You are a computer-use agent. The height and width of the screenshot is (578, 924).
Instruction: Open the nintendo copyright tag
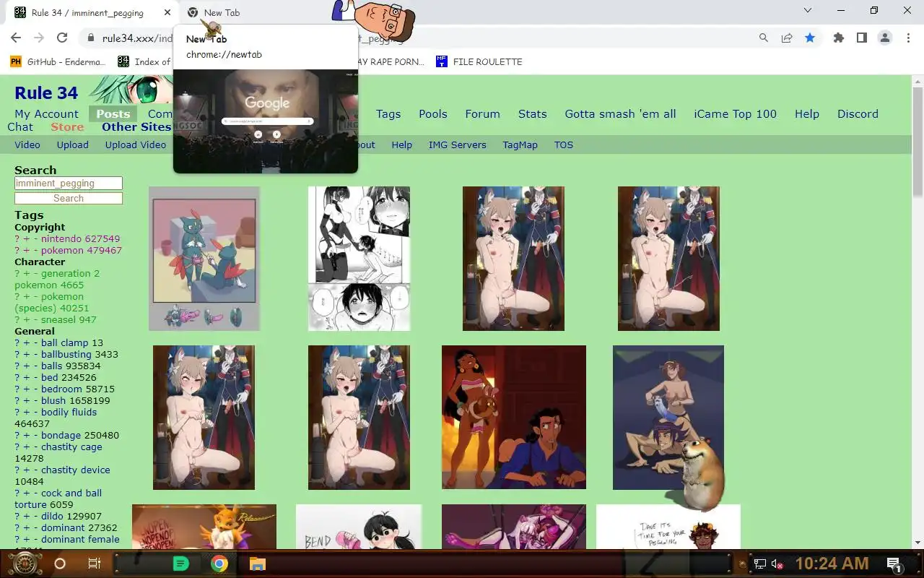pyautogui.click(x=61, y=238)
